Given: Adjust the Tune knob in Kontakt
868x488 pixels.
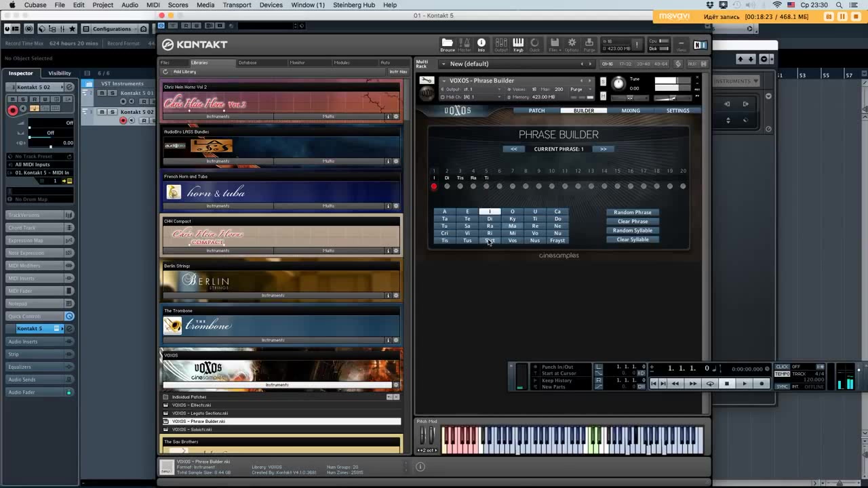Looking at the screenshot, I should tap(618, 83).
